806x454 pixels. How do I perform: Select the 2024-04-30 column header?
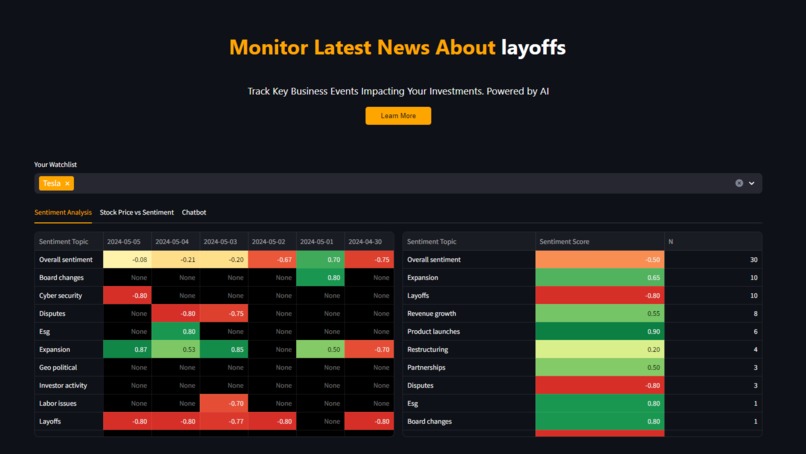point(369,242)
